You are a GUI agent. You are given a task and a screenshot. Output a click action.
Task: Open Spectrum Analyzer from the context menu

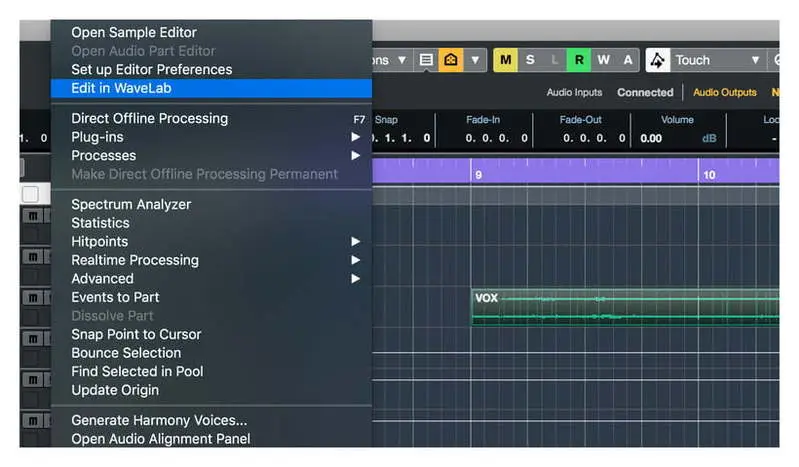131,204
